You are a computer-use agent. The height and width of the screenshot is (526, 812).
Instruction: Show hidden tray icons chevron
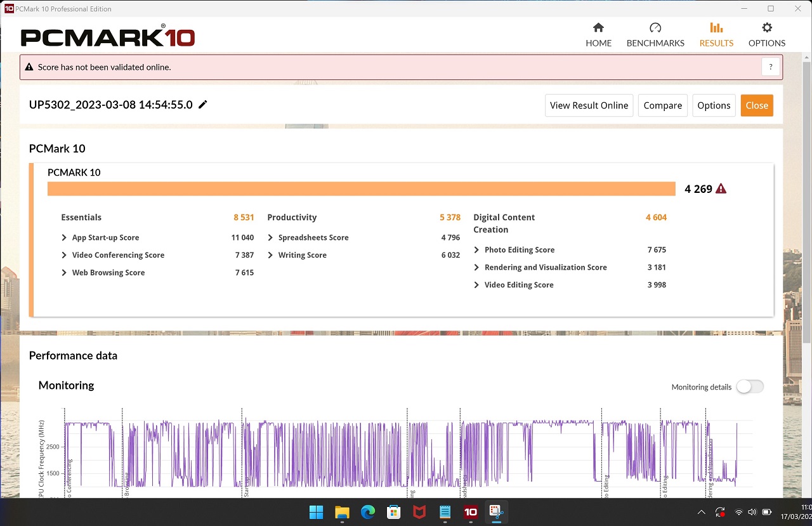(702, 512)
